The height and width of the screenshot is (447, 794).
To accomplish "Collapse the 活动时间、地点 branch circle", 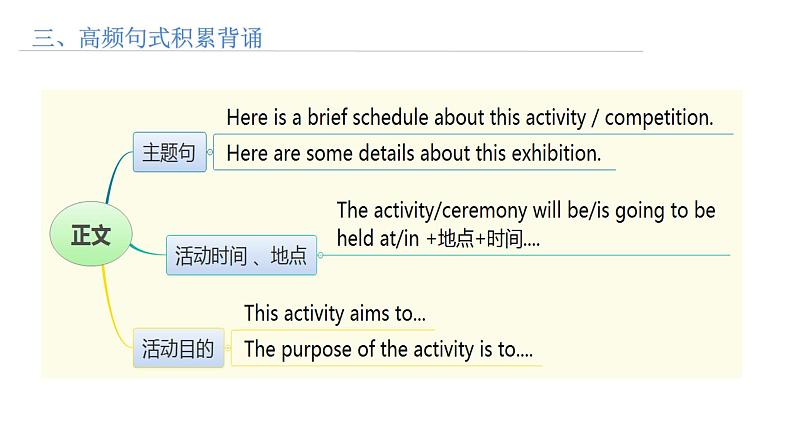I will (x=320, y=255).
